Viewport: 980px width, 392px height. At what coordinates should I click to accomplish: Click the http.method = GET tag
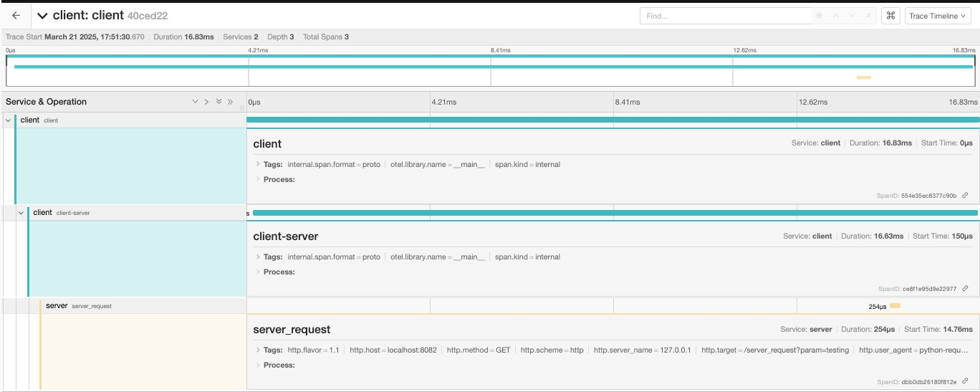point(479,350)
